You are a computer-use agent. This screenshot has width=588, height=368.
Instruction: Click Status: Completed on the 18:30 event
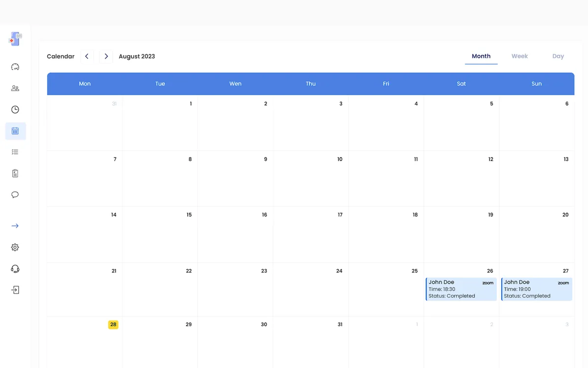pos(452,296)
